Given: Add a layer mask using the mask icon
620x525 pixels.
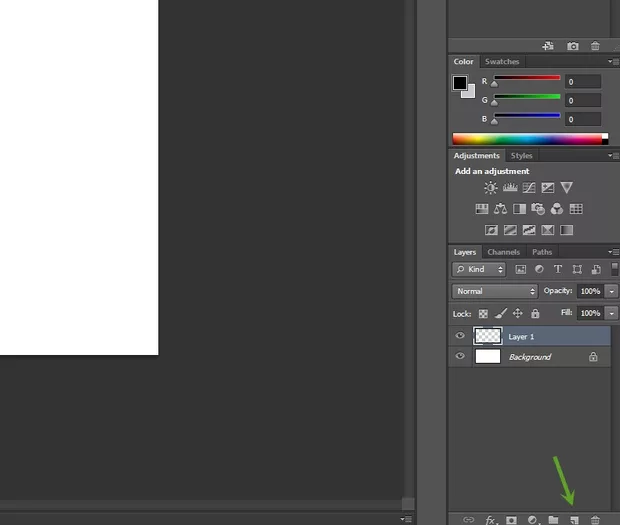Looking at the screenshot, I should (511, 520).
